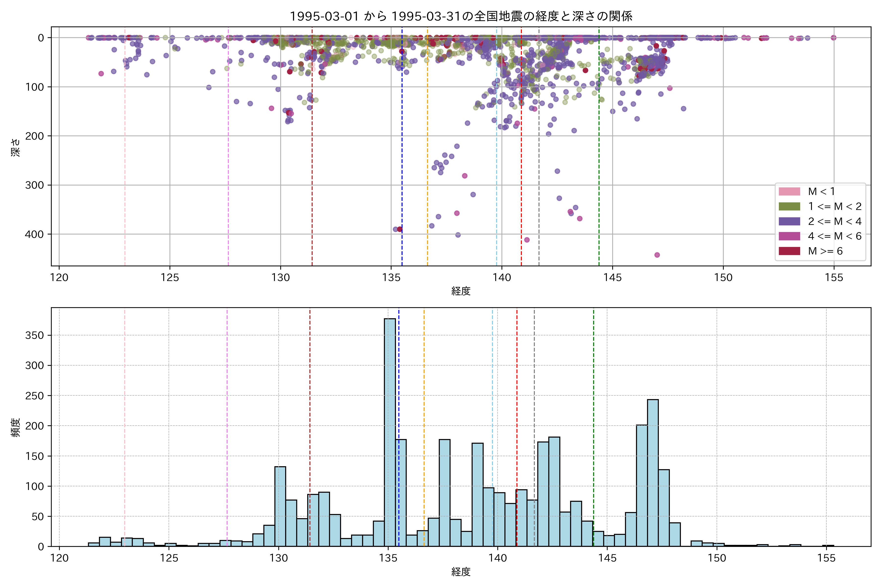
Task: Click the deepest earthquake point near 147 longitude
Action: click(x=657, y=255)
